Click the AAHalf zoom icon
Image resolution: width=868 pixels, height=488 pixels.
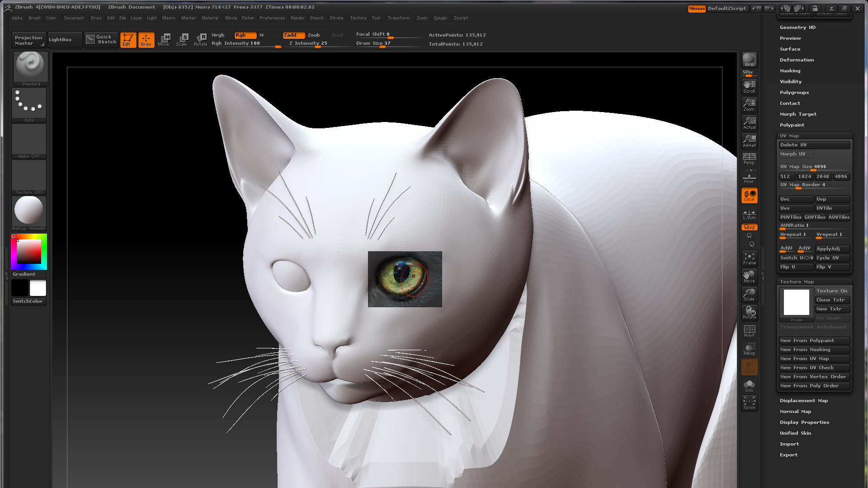coord(749,141)
